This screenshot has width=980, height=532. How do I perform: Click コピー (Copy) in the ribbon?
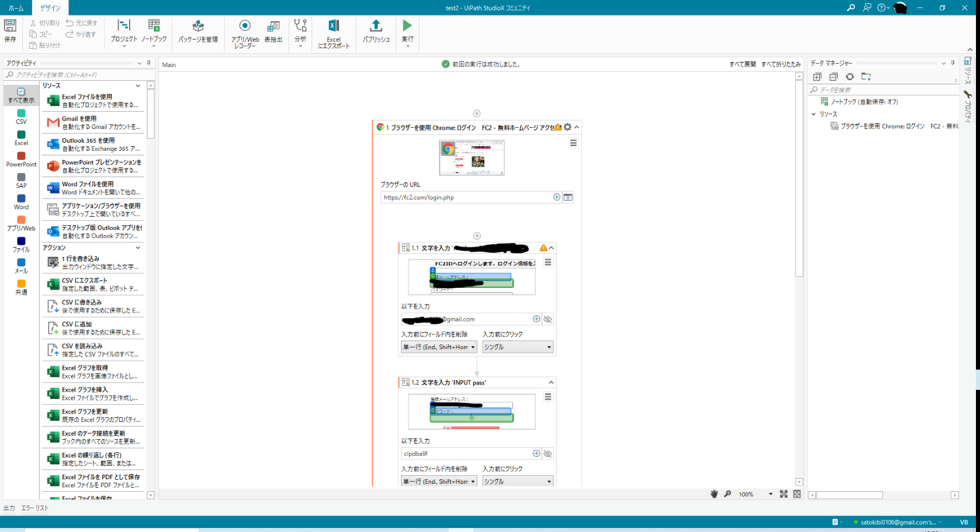41,34
